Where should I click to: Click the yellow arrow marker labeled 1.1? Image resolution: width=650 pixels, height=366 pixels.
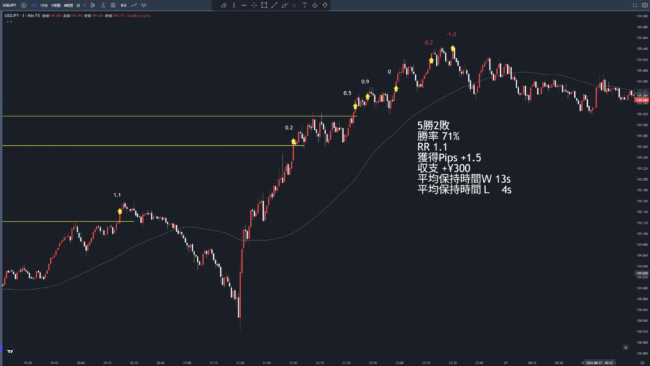pyautogui.click(x=120, y=211)
